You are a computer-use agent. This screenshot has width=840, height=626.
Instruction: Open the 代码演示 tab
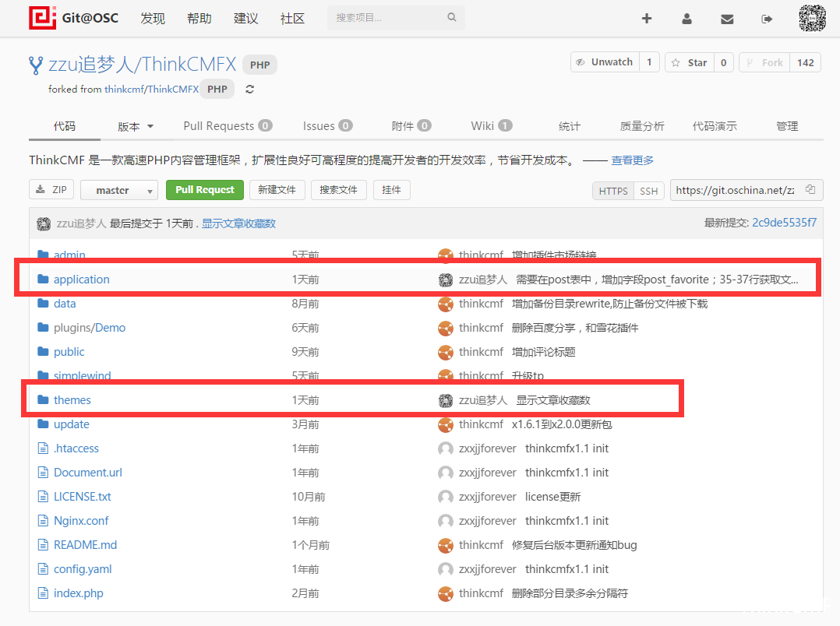coord(715,126)
